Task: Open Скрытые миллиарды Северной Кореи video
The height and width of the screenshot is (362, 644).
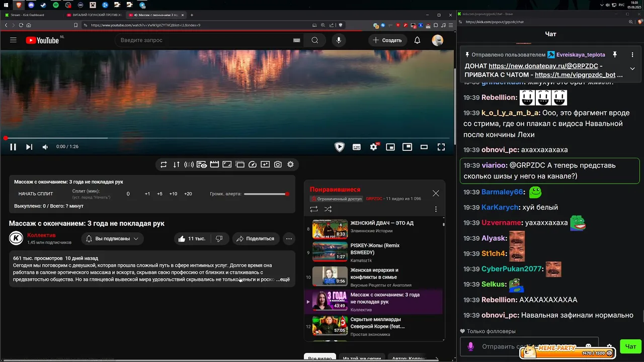Action: pyautogui.click(x=373, y=326)
